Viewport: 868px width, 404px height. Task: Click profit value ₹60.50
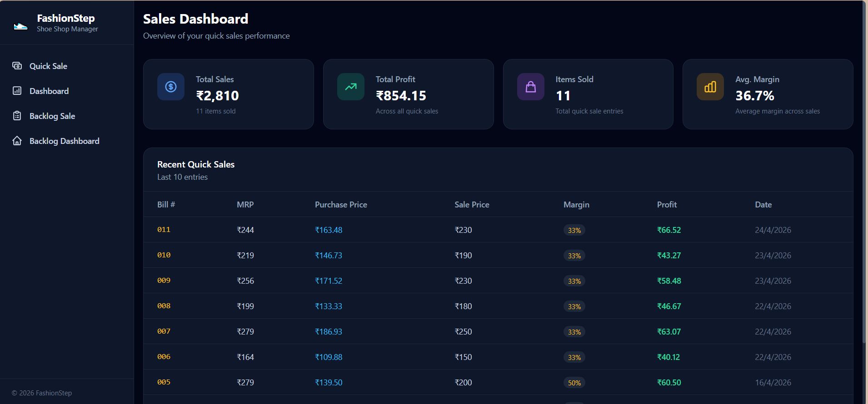point(669,382)
